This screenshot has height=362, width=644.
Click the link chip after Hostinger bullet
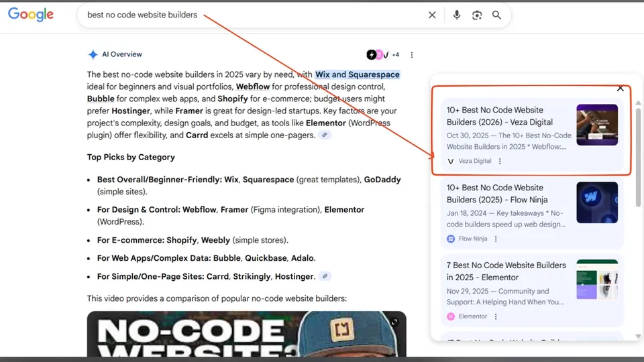click(x=325, y=276)
